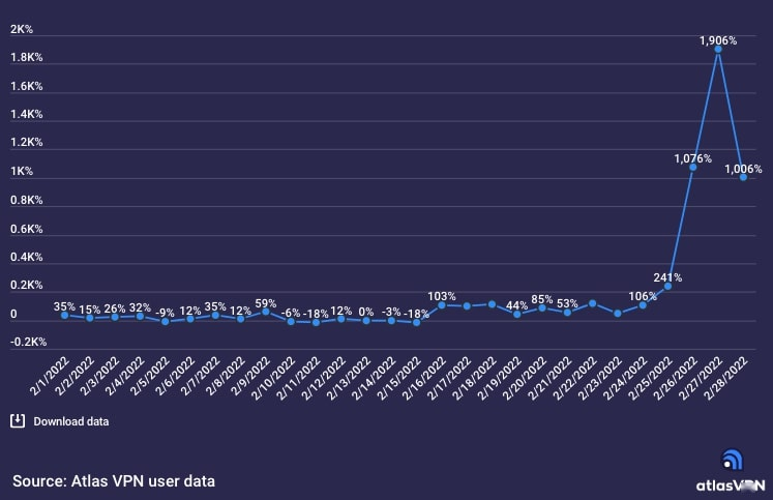Click the 0% data point marker
The width and height of the screenshot is (773, 500).
(366, 320)
